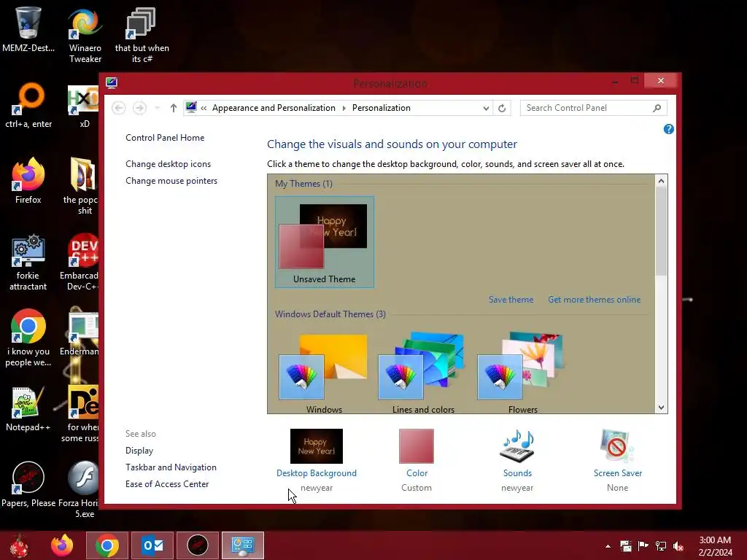Image resolution: width=747 pixels, height=560 pixels.
Task: Click the Personalization window title icon
Action: click(x=112, y=83)
